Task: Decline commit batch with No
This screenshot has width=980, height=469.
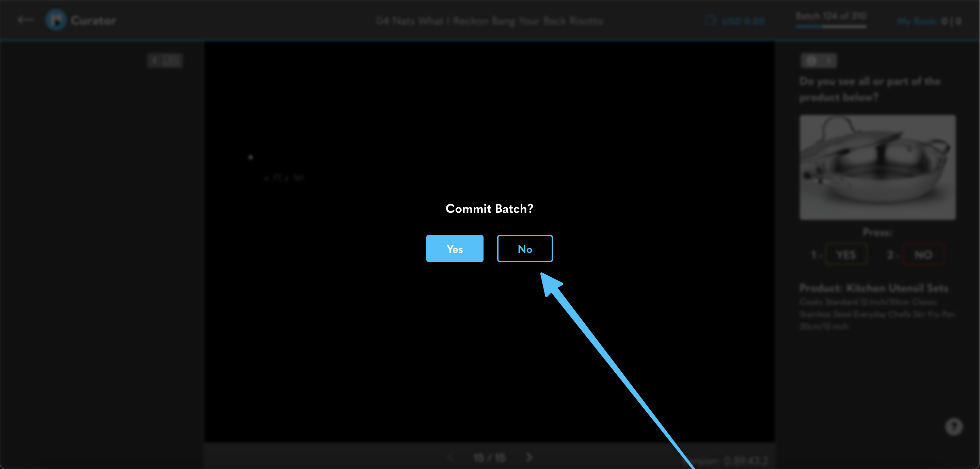Action: tap(525, 249)
